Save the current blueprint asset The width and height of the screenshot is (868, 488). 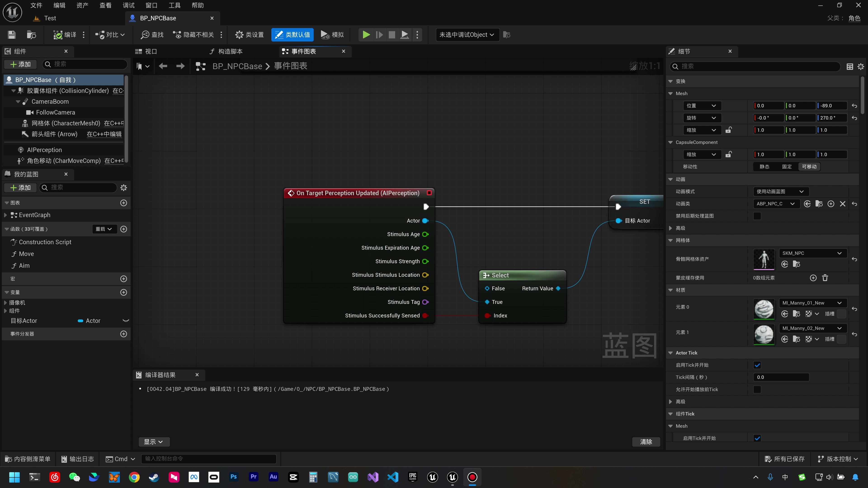click(x=12, y=35)
